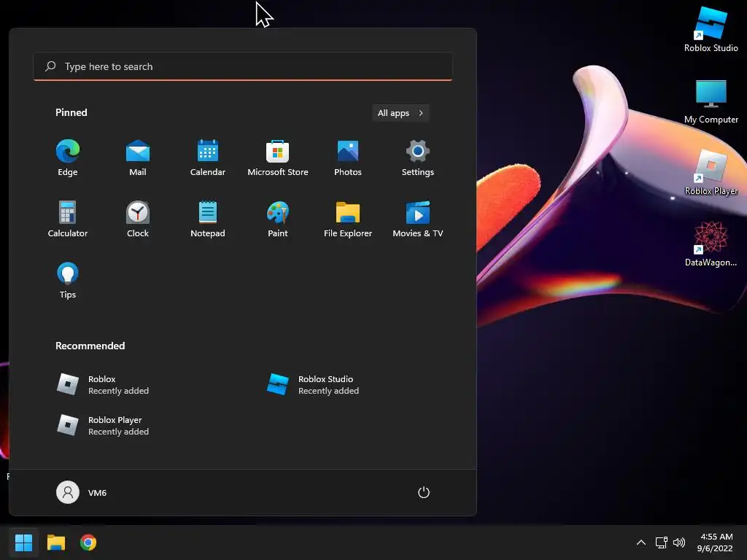Screen dimensions: 747x560
Task: Open the Calendar app
Action: click(x=208, y=158)
